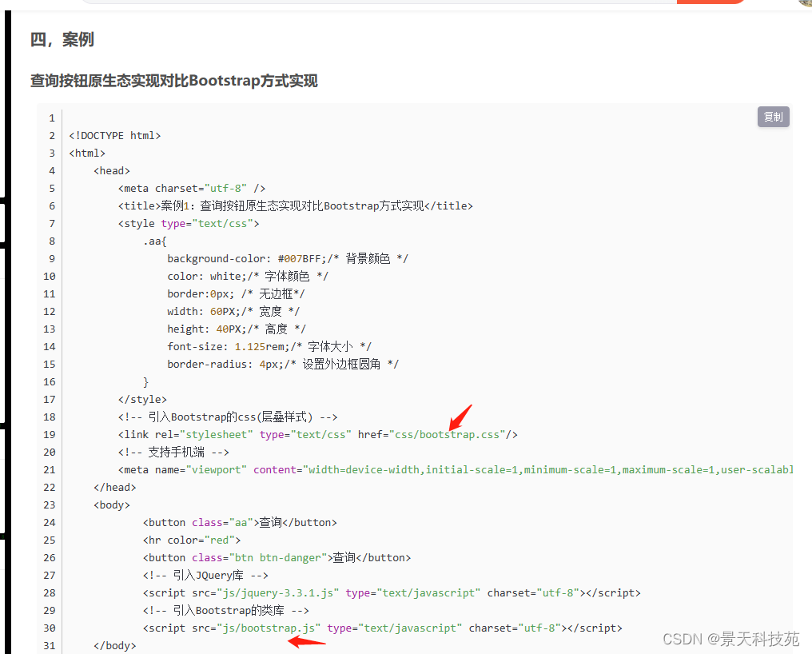Viewport: 812px width, 654px height.
Task: Click the <hr color="red"> line
Action: [192, 540]
